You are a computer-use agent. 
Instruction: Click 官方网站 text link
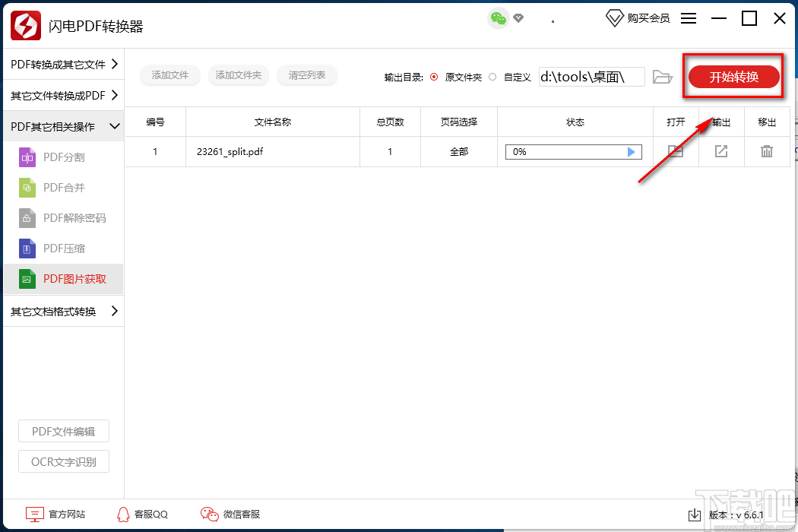tap(67, 515)
